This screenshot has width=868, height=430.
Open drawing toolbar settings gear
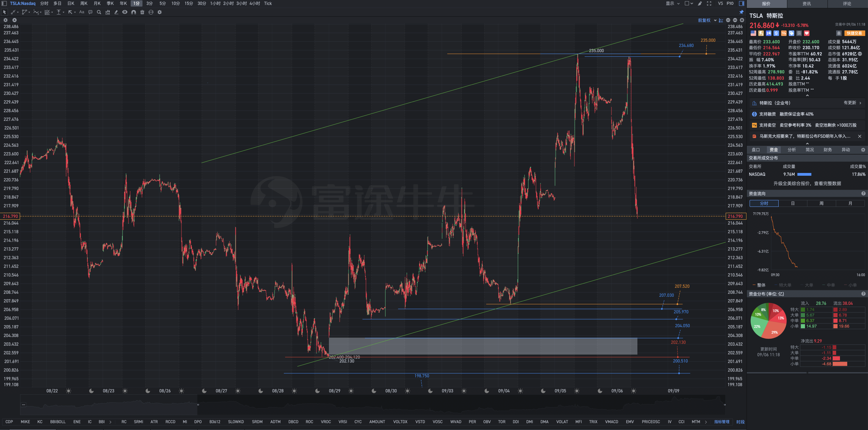160,12
